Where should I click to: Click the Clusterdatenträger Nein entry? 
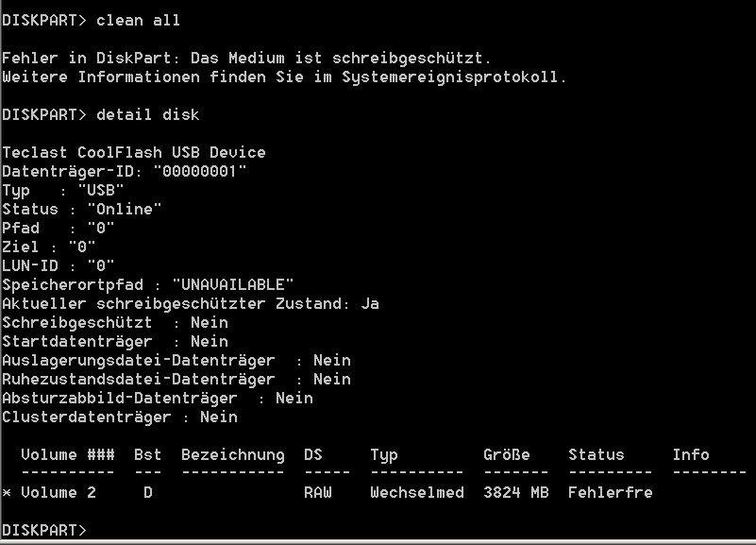120,417
